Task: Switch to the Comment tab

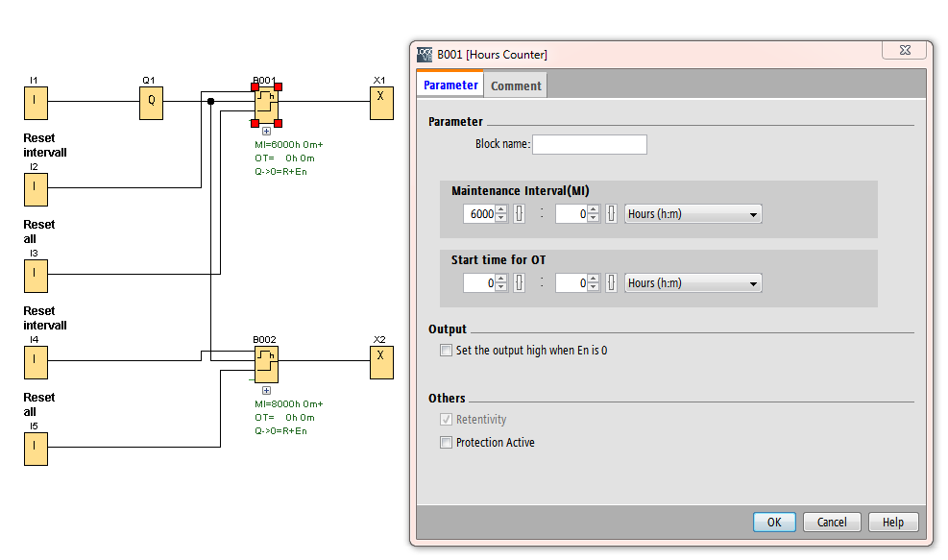Action: click(516, 85)
